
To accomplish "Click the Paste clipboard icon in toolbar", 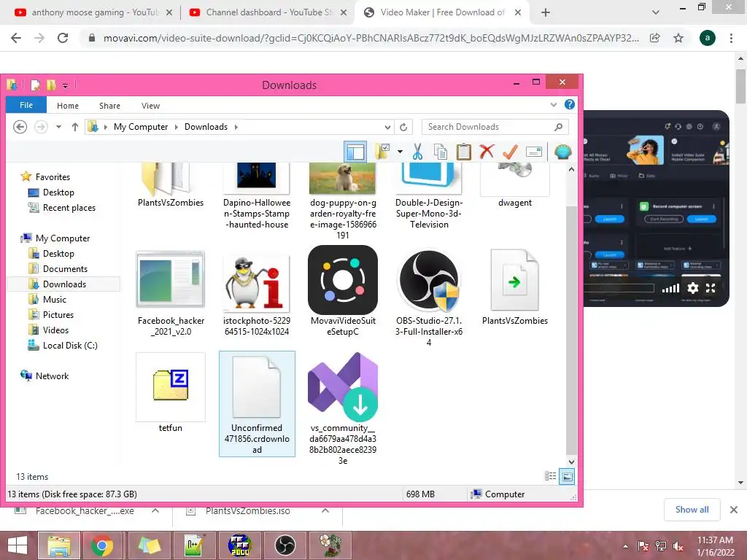I will pos(463,152).
